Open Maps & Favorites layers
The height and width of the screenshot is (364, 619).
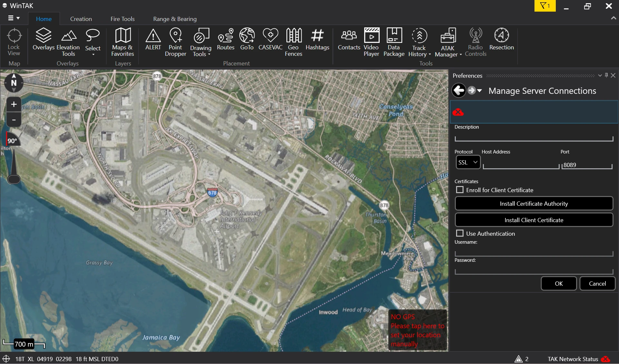click(123, 42)
